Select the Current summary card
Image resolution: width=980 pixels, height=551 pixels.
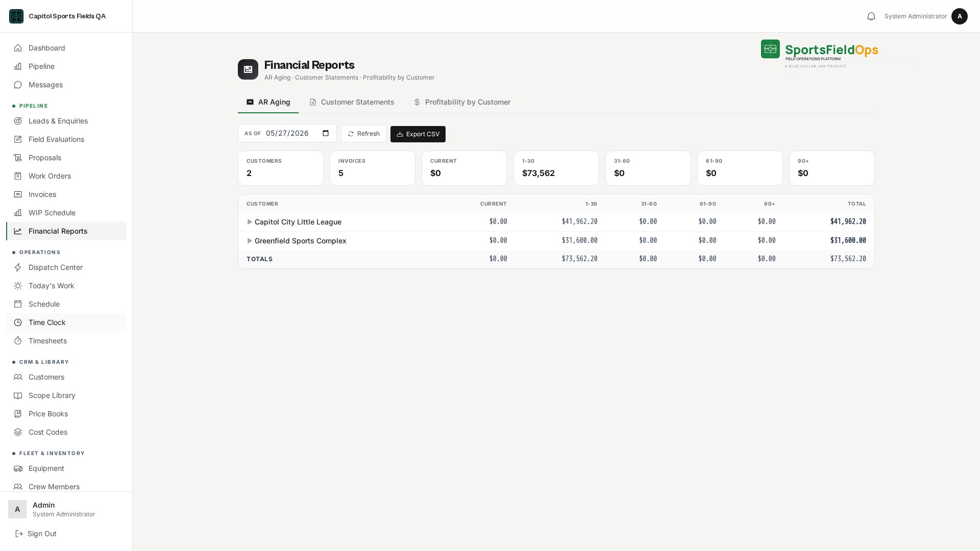pyautogui.click(x=464, y=168)
